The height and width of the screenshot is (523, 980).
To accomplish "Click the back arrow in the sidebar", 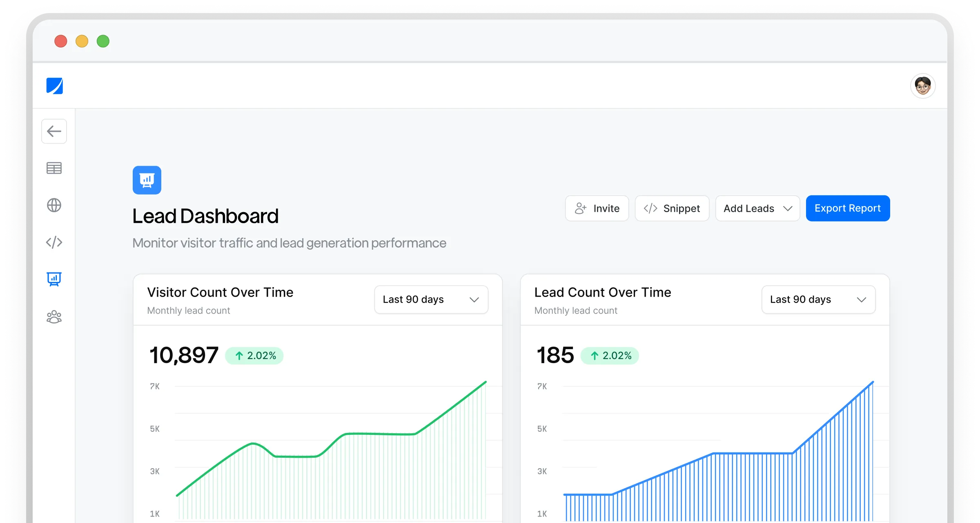I will tap(54, 131).
